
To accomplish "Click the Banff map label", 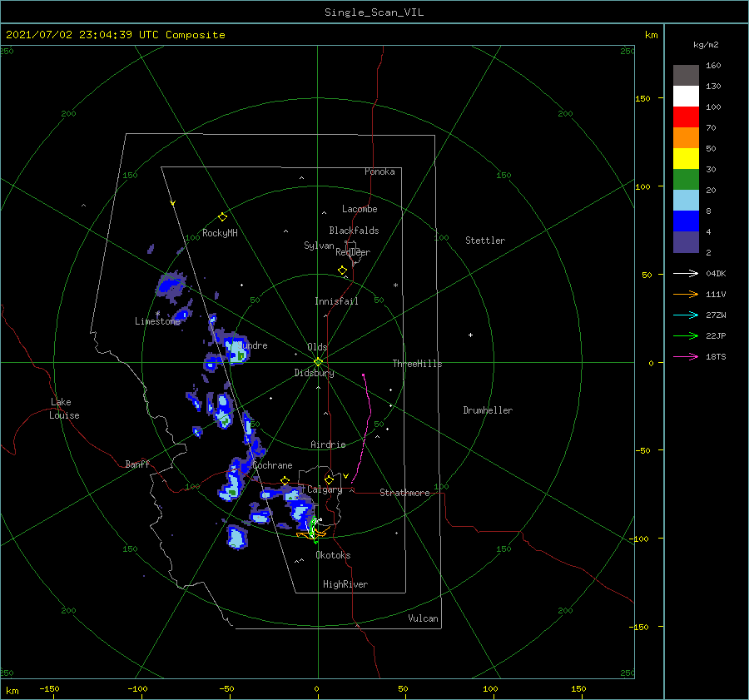I will click(137, 464).
